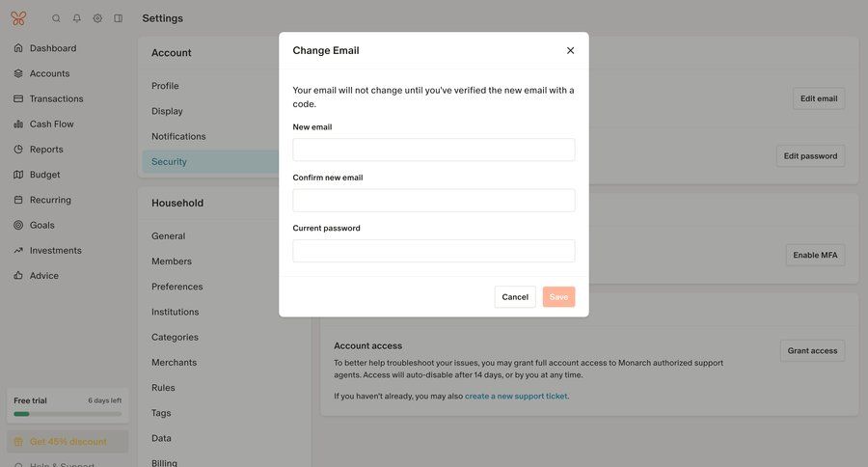
Task: Navigate to Goals in the sidebar
Action: (41, 225)
